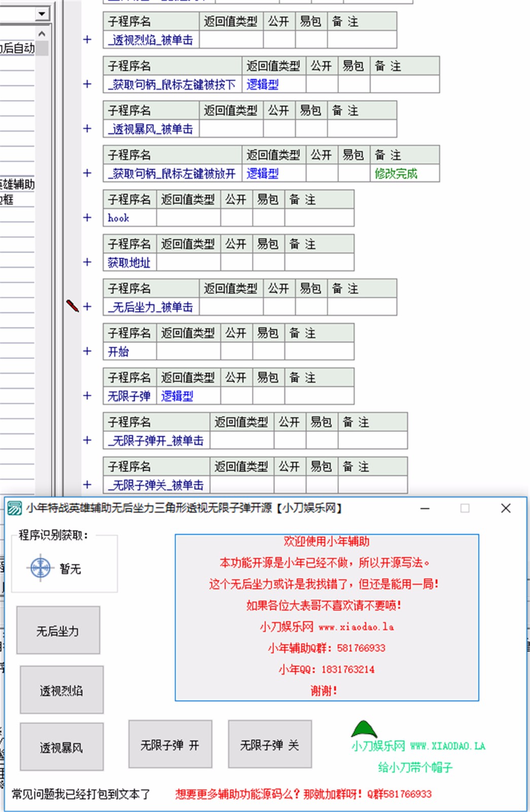Click the red pen marker beside _无后坐力_被单击
530x812 pixels.
point(73,306)
